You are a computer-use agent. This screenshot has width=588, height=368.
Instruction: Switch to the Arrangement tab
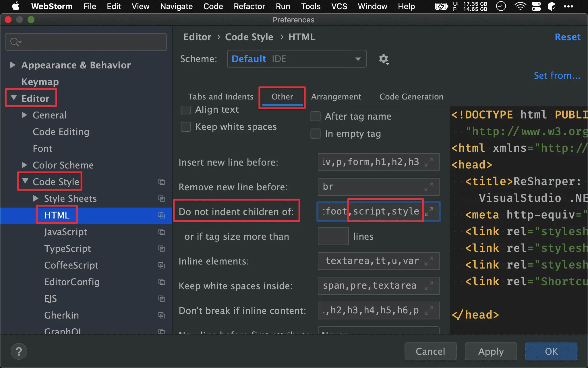click(336, 97)
